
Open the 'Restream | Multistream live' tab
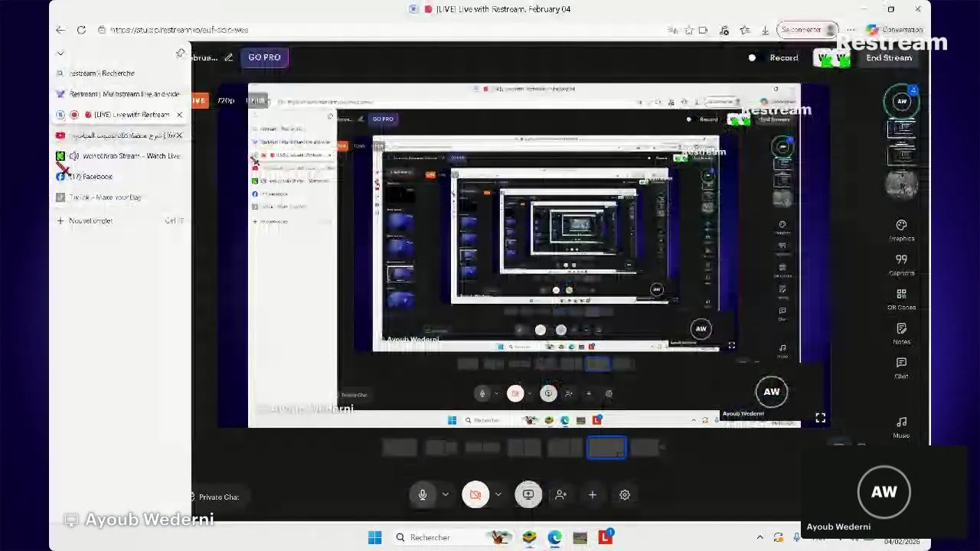click(121, 94)
